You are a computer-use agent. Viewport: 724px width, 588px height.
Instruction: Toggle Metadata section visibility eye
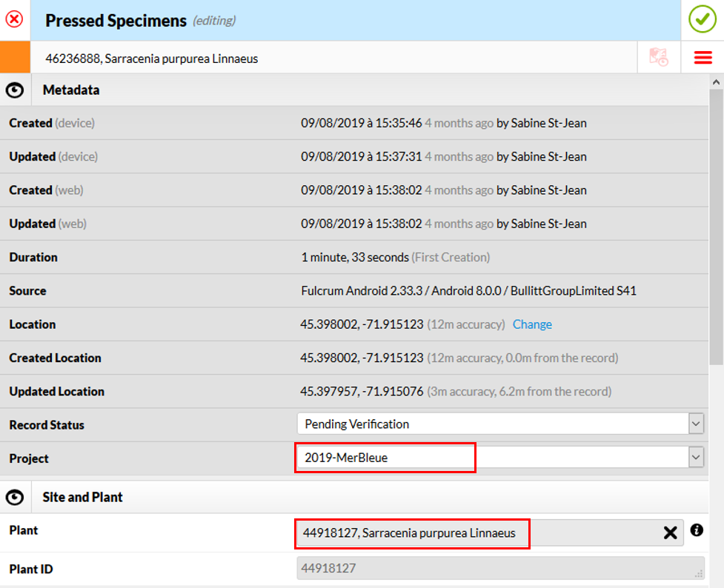point(15,90)
